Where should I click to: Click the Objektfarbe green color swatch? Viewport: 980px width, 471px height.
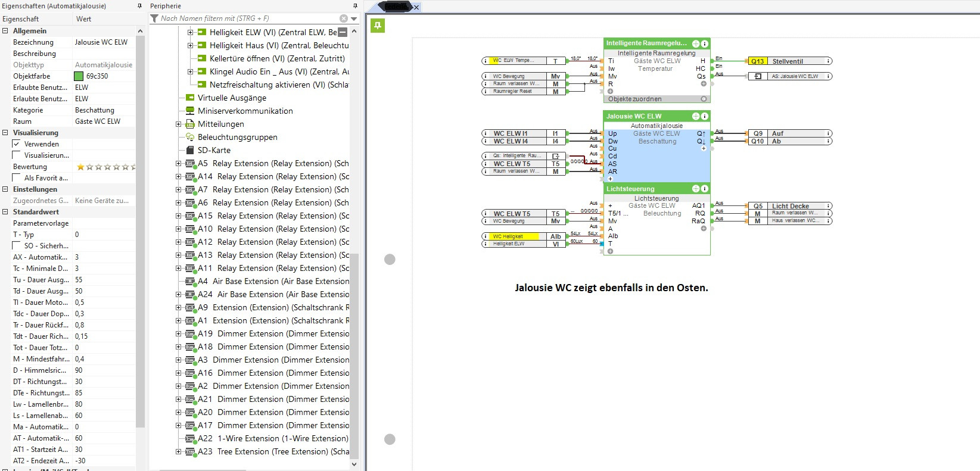(79, 76)
